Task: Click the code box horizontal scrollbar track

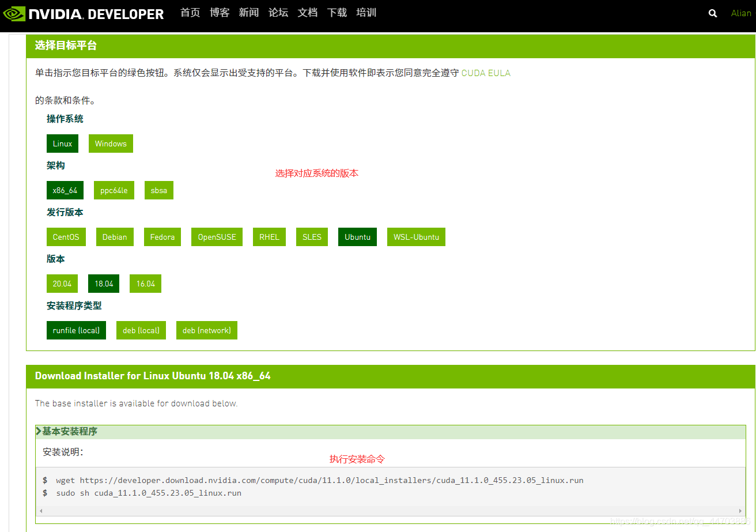Action: point(391,511)
